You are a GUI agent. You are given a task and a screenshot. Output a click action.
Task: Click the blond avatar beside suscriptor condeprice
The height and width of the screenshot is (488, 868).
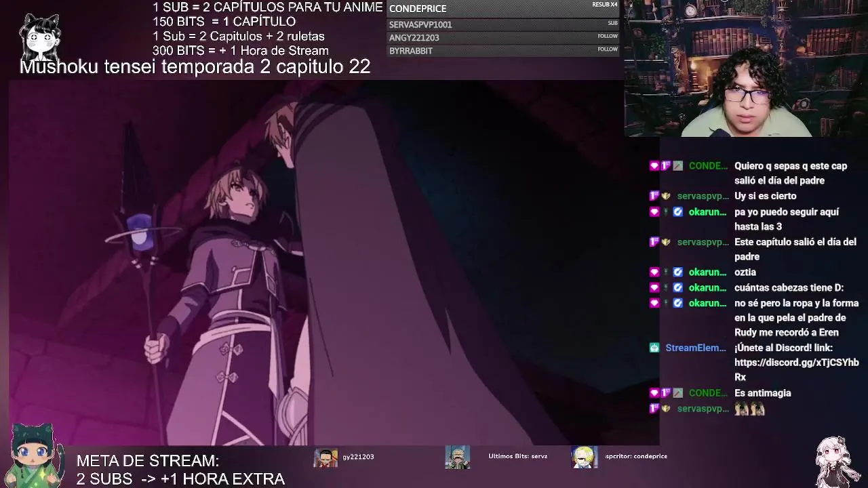pos(583,457)
